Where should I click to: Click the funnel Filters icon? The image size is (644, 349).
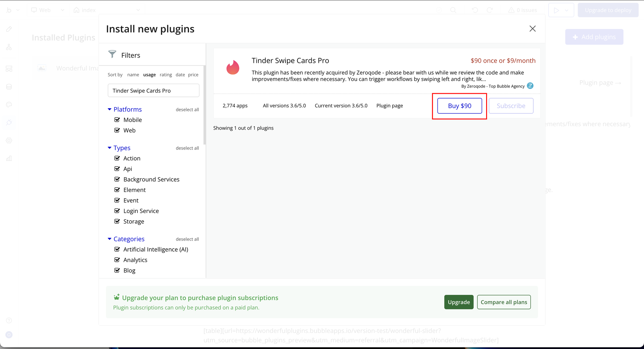click(112, 54)
